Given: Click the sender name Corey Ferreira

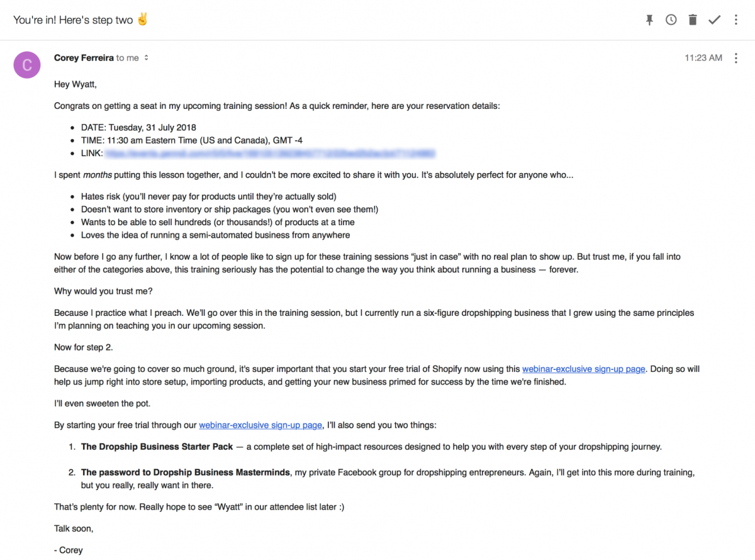Looking at the screenshot, I should click(x=84, y=58).
